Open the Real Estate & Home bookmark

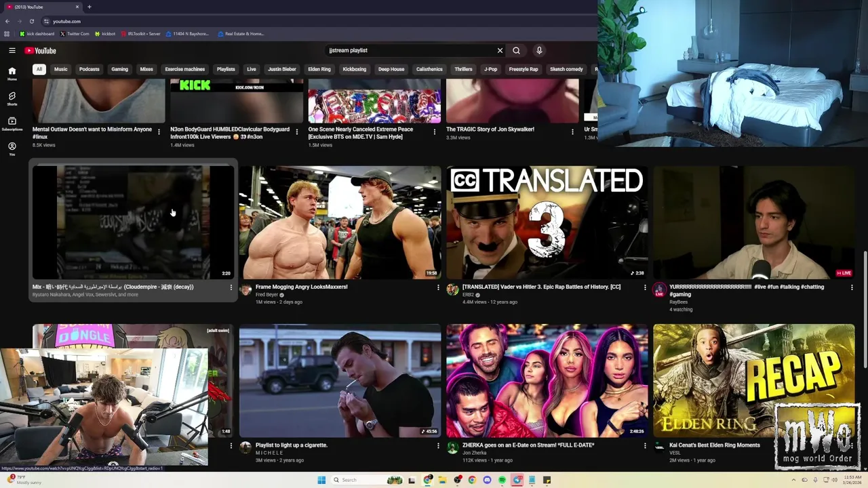(241, 33)
